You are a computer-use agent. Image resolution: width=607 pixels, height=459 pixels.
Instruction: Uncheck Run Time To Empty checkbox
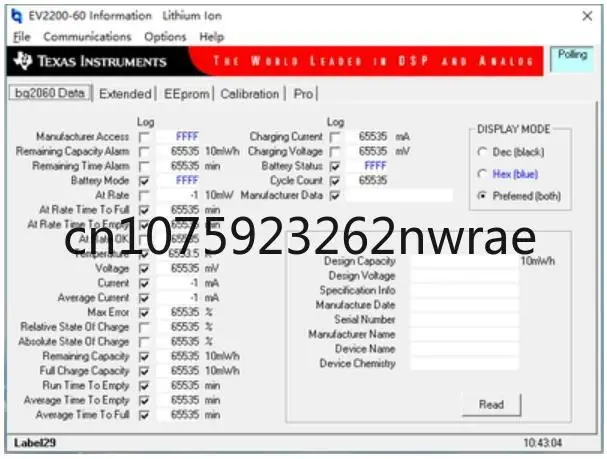coord(144,386)
